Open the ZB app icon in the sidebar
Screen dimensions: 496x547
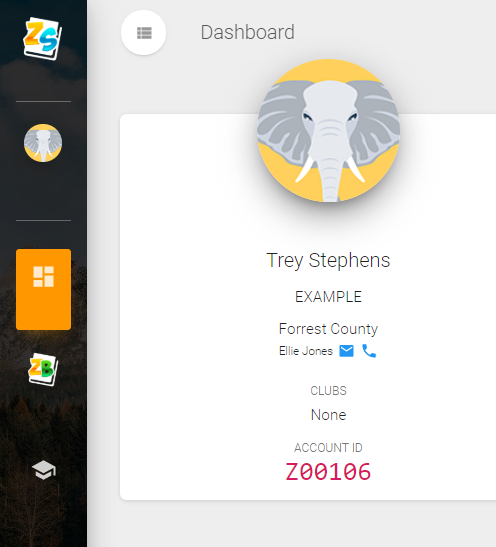point(43,369)
